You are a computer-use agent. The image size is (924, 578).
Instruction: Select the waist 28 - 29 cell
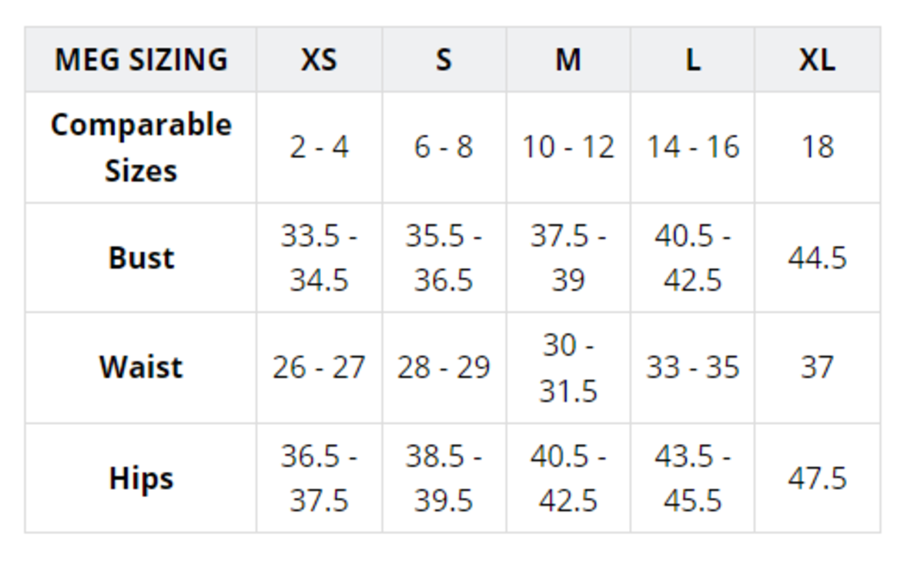(444, 368)
